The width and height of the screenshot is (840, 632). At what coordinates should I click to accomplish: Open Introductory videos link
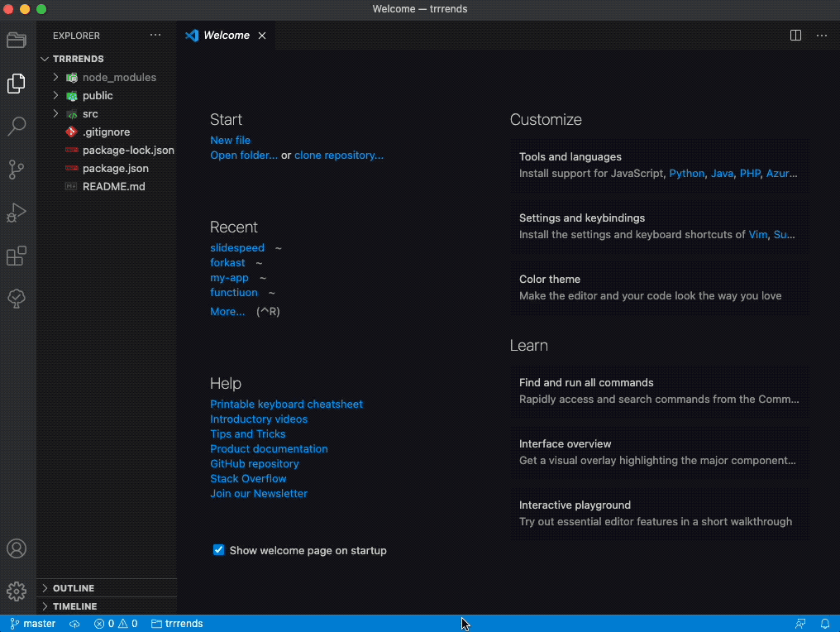259,419
